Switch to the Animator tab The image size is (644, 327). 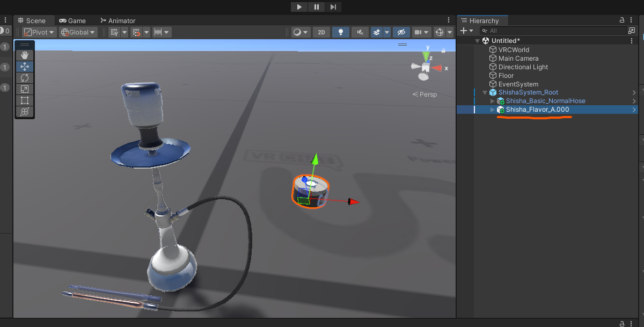click(118, 20)
